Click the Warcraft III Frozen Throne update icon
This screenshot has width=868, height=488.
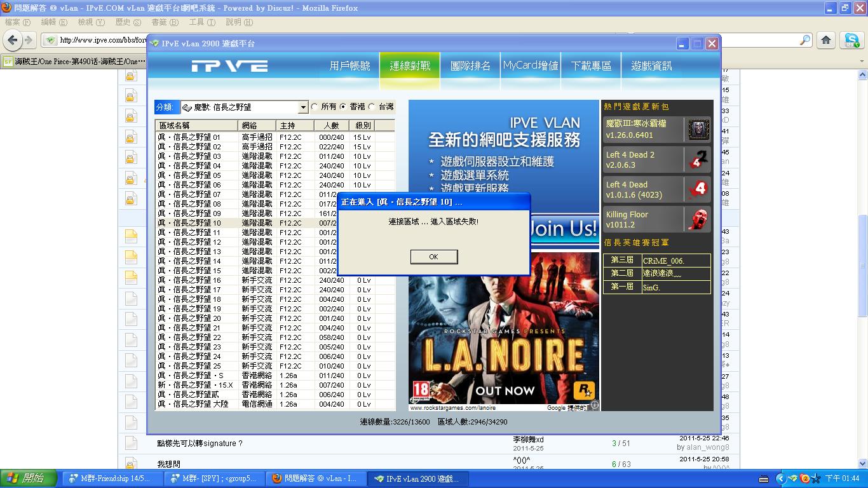pos(699,130)
